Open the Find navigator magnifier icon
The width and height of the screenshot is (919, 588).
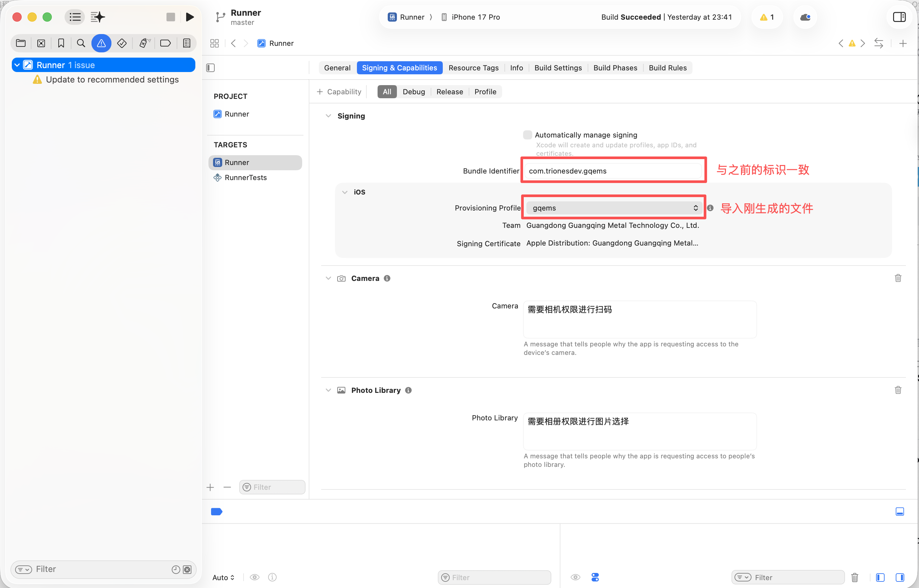pyautogui.click(x=81, y=43)
